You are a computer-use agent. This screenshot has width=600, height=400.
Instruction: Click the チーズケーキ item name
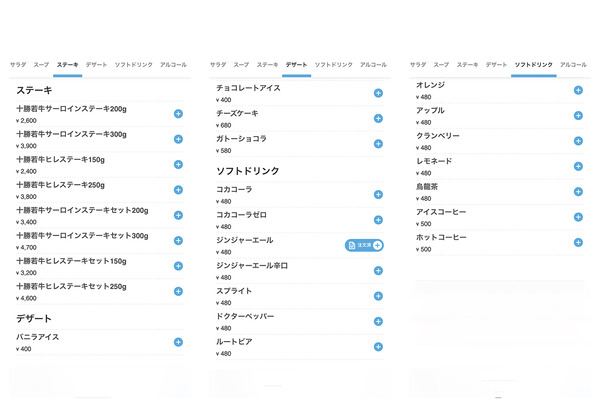[x=237, y=114]
